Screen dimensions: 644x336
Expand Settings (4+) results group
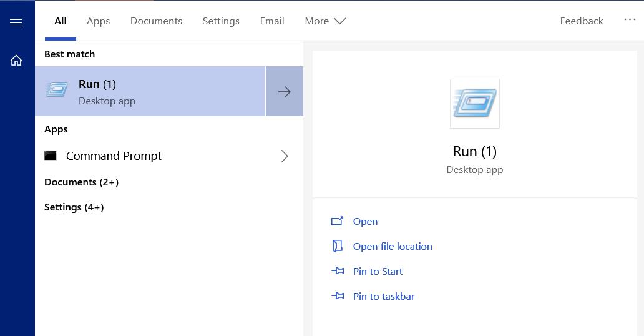coord(74,207)
